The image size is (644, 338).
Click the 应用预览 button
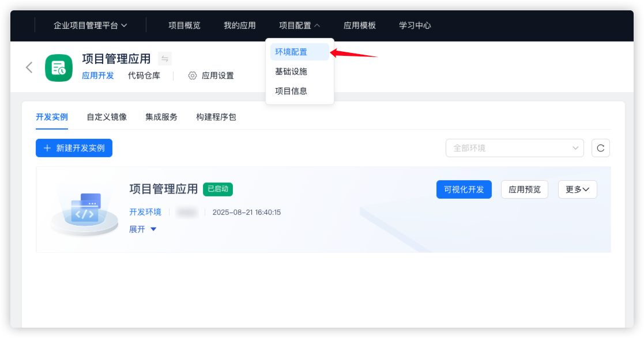(x=525, y=189)
